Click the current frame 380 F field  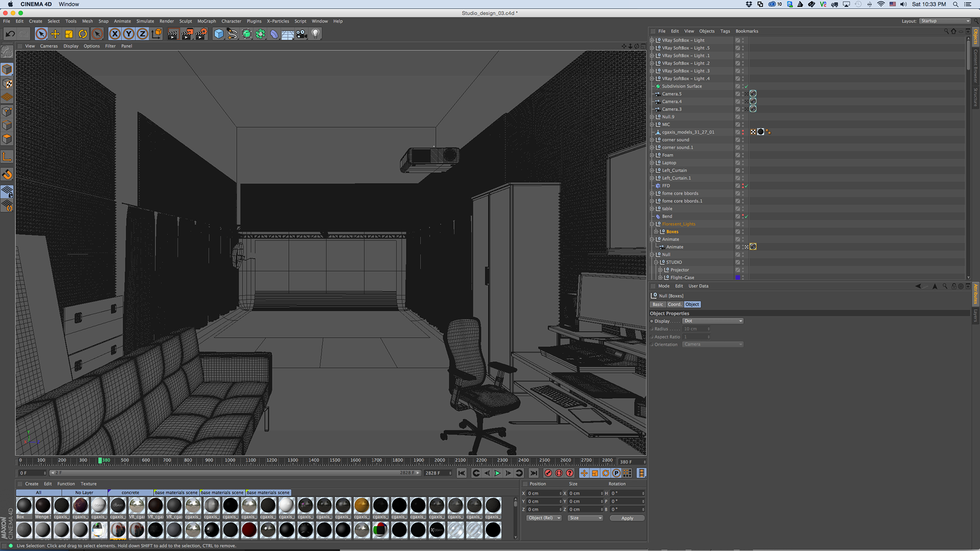coord(632,462)
